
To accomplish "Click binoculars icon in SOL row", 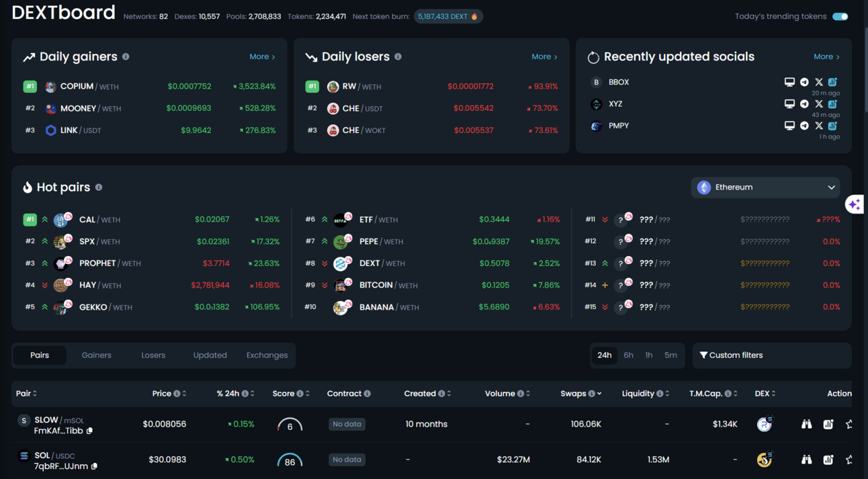I will coord(806,460).
